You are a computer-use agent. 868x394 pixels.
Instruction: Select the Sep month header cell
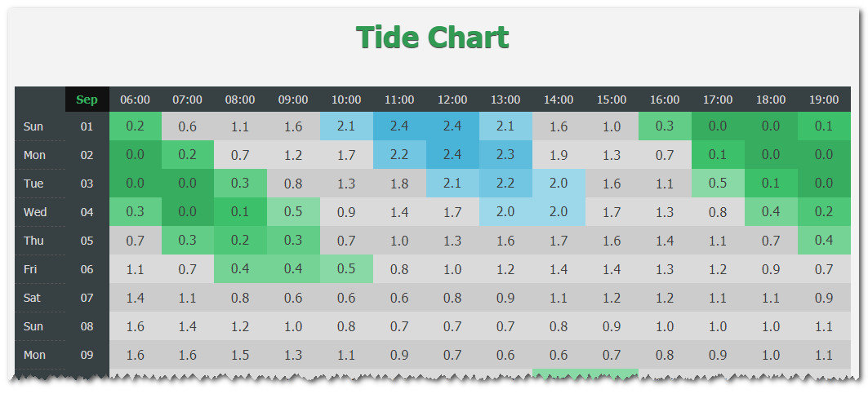tap(87, 100)
